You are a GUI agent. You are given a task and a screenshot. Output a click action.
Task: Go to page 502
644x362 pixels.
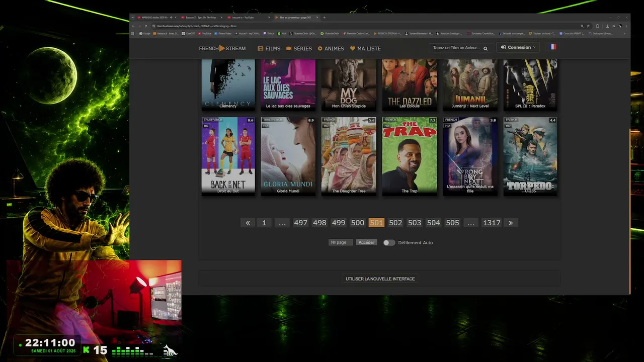coord(395,223)
